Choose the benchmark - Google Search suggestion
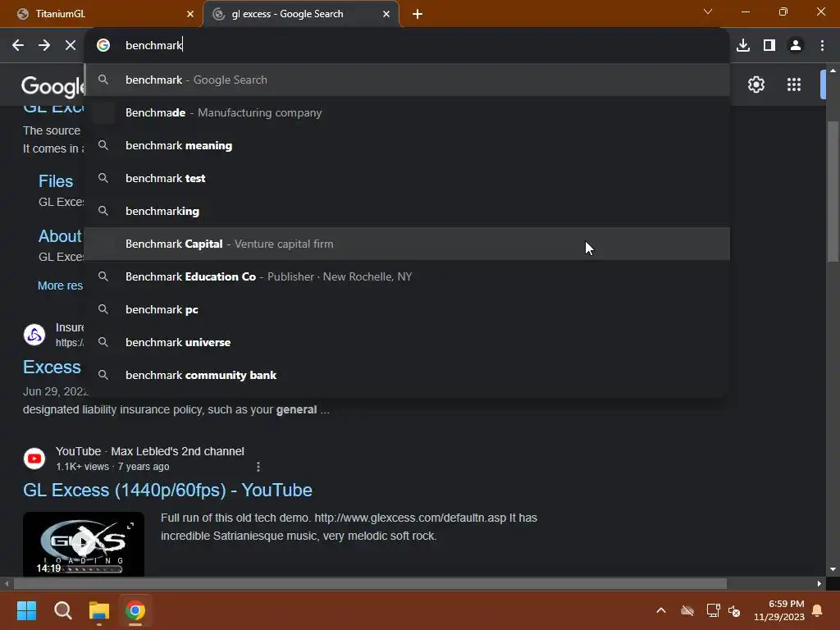The width and height of the screenshot is (840, 630). (x=407, y=80)
